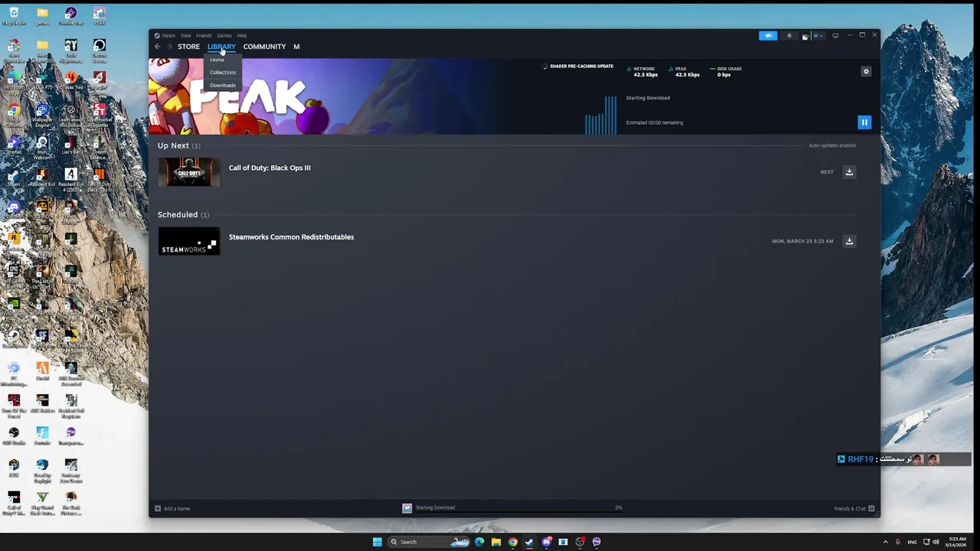Click the taskbar Search box
The height and width of the screenshot is (551, 980).
(x=429, y=542)
